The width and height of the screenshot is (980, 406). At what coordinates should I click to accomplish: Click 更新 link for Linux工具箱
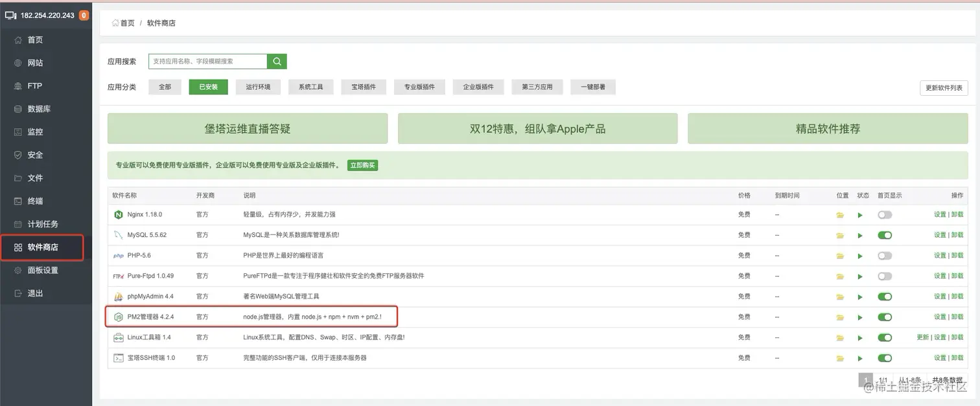click(x=922, y=337)
